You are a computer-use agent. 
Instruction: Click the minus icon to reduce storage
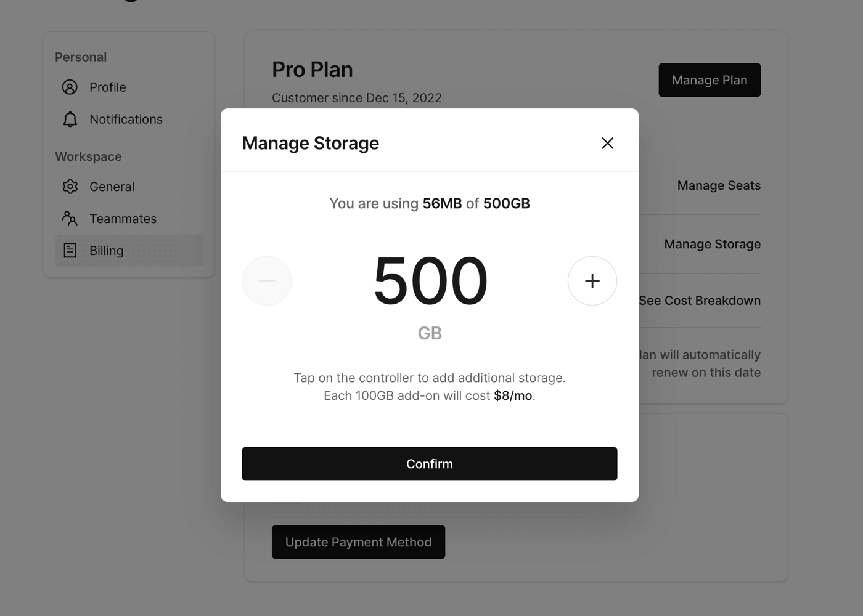click(266, 281)
